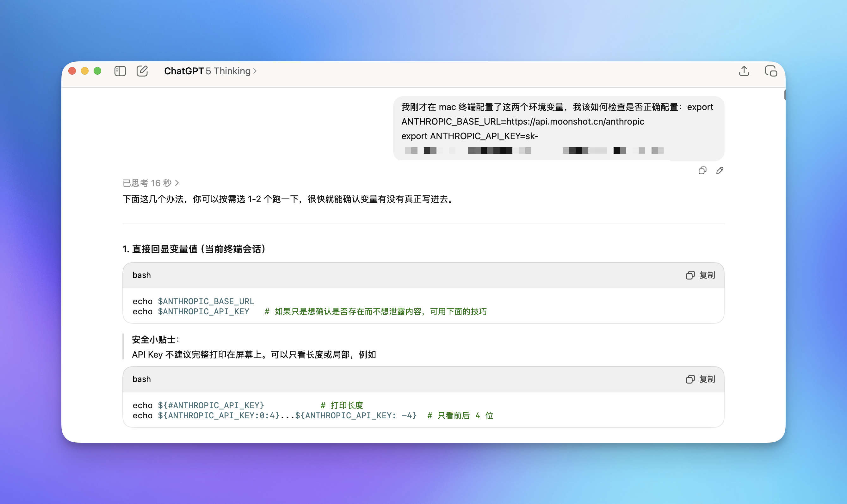Viewport: 847px width, 504px height.
Task: Select the blurred API key text in message
Action: [x=533, y=150]
